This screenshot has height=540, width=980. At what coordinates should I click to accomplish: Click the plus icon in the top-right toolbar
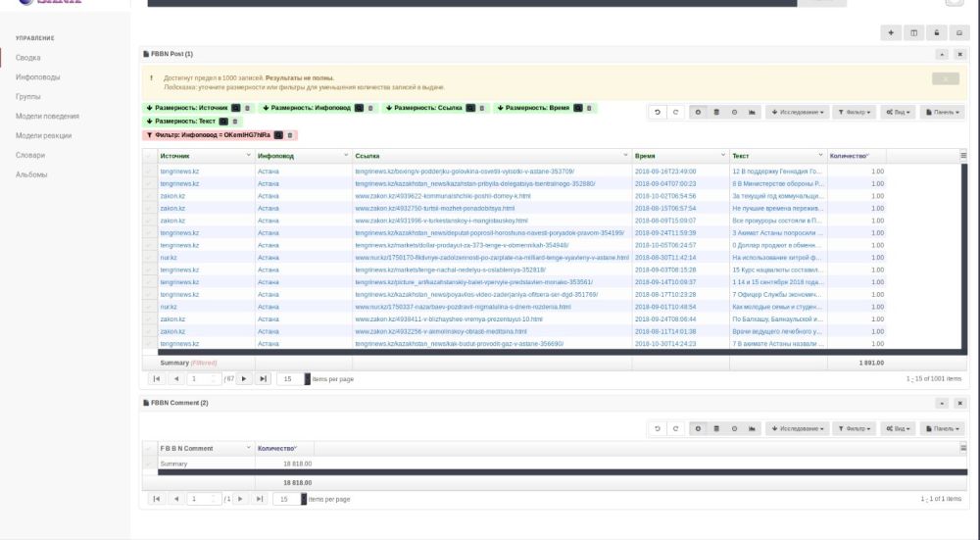click(891, 32)
